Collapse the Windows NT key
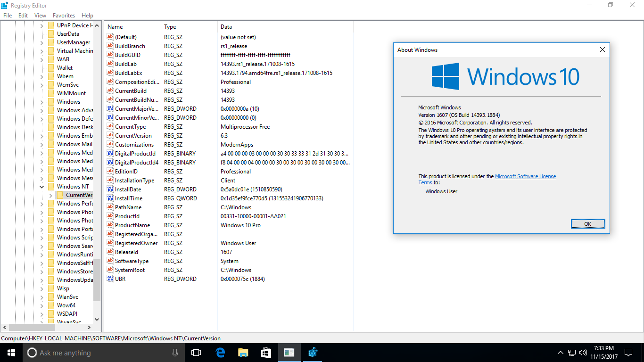Image resolution: width=644 pixels, height=362 pixels. 41,187
